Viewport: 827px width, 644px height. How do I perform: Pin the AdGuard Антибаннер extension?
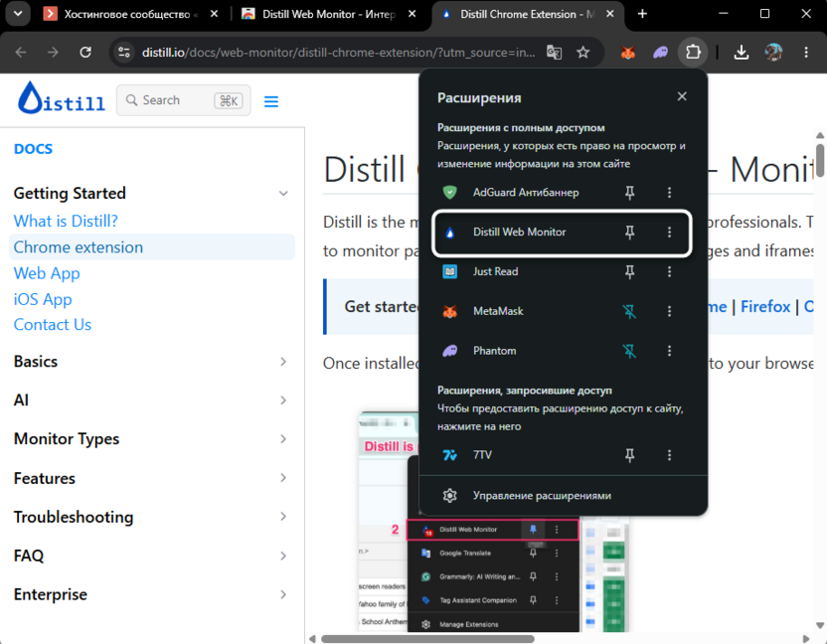pos(630,193)
